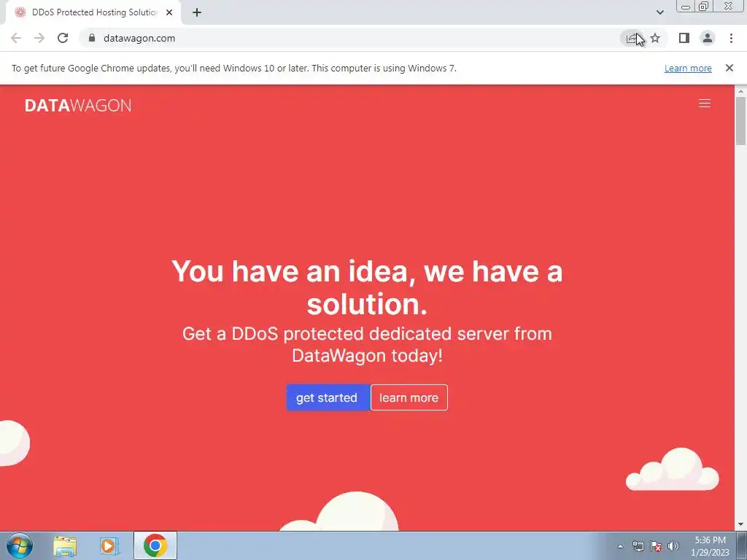Reload the datawagon.com page
The width and height of the screenshot is (747, 560).
point(63,38)
